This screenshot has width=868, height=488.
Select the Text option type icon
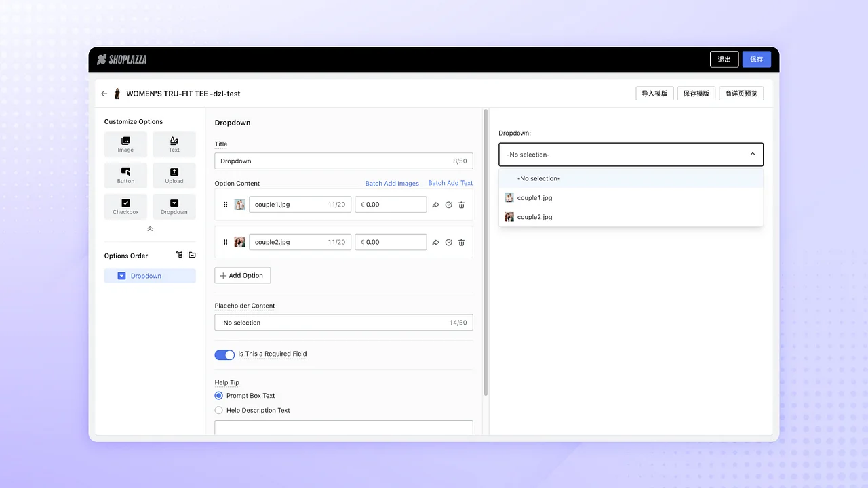coord(174,144)
